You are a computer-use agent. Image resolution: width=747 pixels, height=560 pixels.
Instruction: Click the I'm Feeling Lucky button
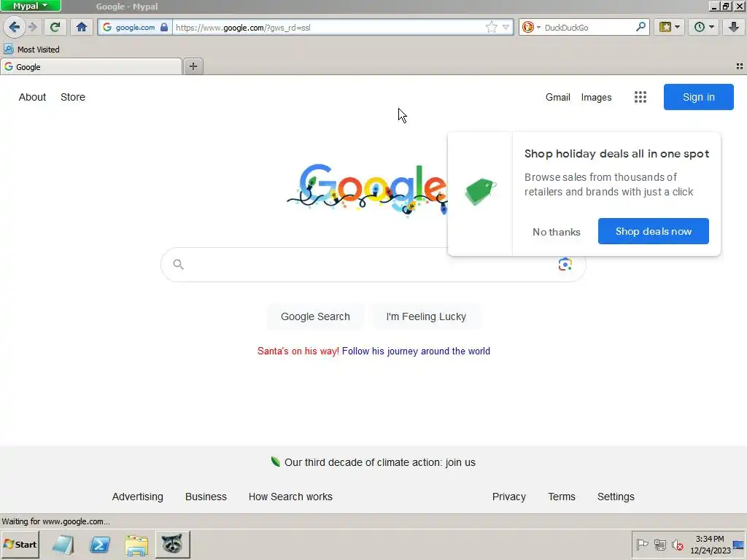tap(426, 316)
